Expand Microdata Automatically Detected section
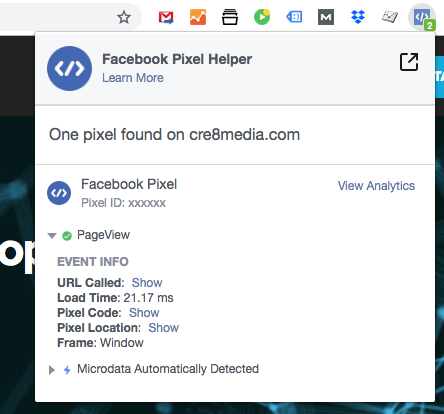 click(x=52, y=370)
